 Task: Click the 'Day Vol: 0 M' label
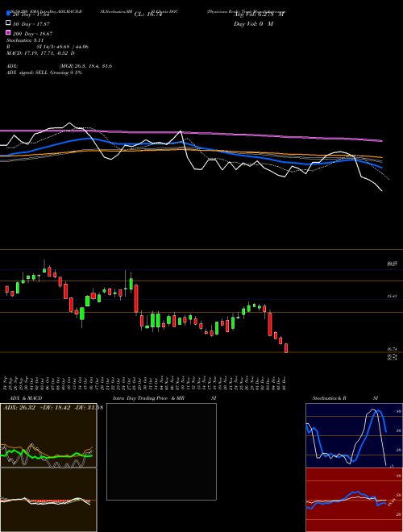point(253,24)
